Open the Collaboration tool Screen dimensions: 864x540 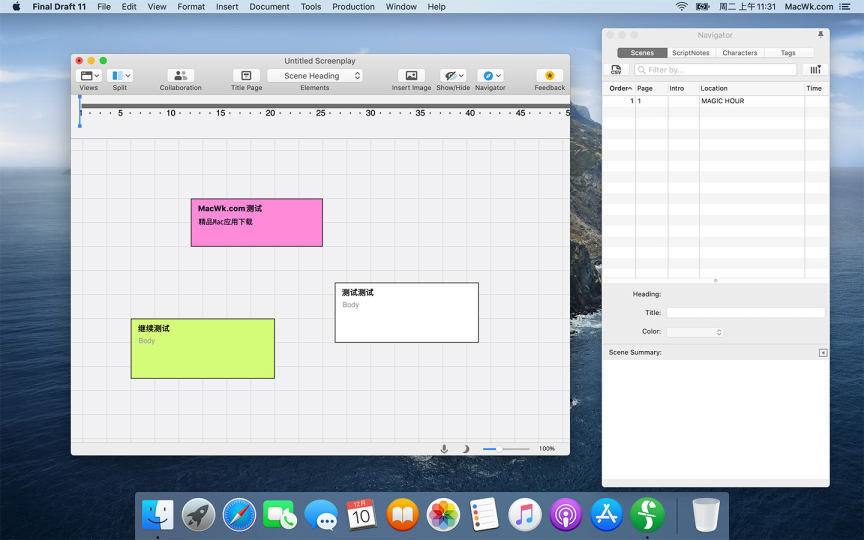click(180, 75)
